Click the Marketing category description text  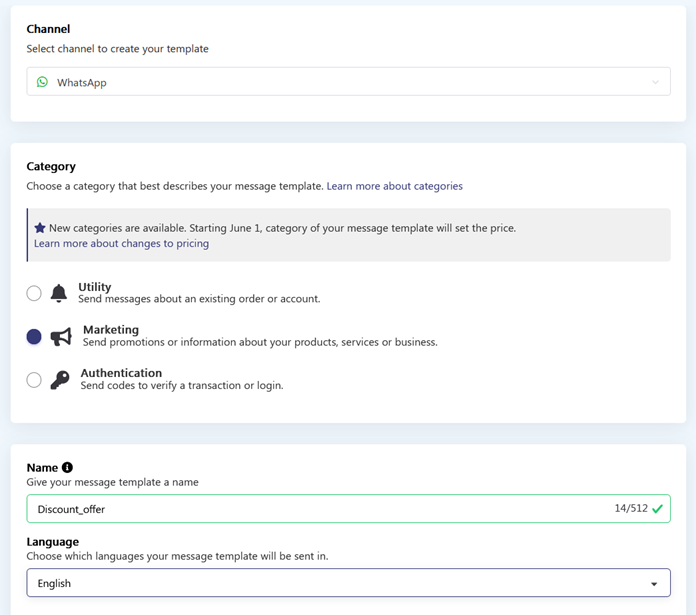tap(260, 342)
